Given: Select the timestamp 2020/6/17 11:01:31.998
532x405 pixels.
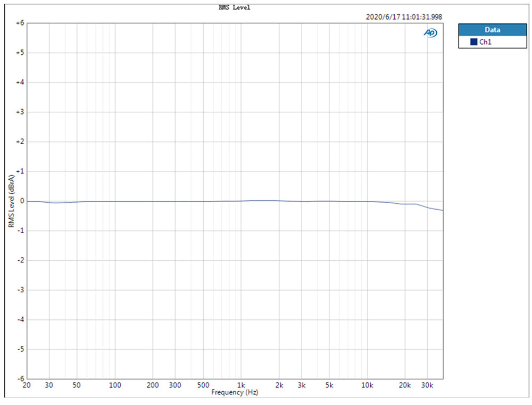Looking at the screenshot, I should [404, 16].
